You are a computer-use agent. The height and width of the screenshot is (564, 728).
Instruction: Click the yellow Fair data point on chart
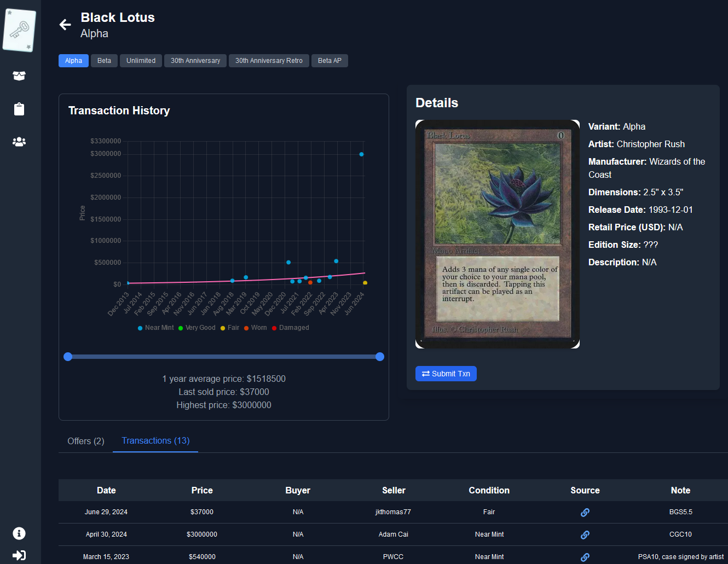[x=365, y=283]
